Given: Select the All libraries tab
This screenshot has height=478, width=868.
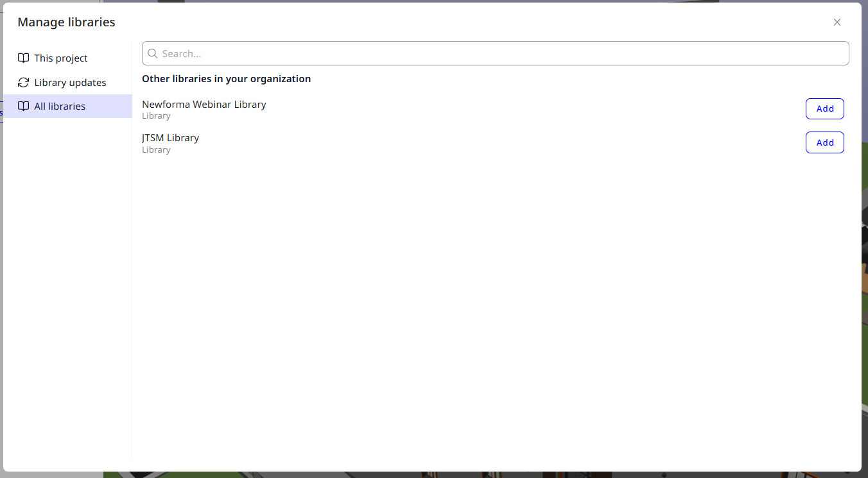Looking at the screenshot, I should 60,107.
